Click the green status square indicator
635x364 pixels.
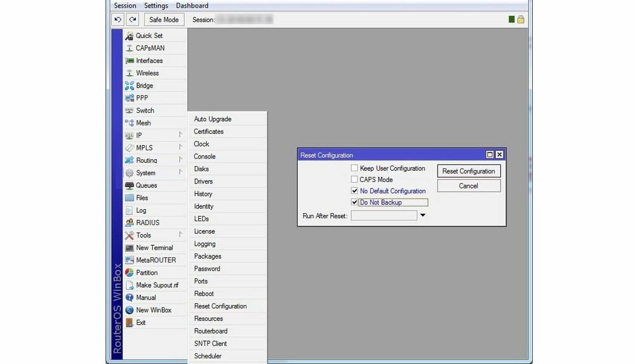click(x=511, y=20)
